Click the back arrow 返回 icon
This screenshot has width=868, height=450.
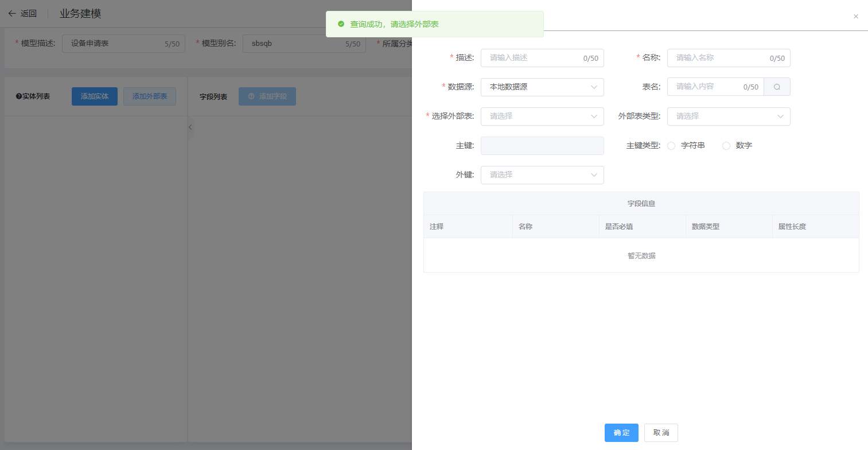pos(12,14)
